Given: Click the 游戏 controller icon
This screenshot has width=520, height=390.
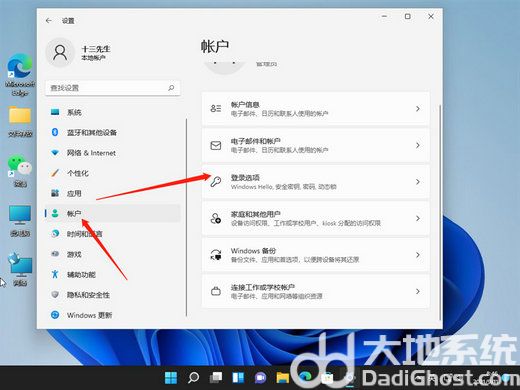Looking at the screenshot, I should [x=55, y=254].
